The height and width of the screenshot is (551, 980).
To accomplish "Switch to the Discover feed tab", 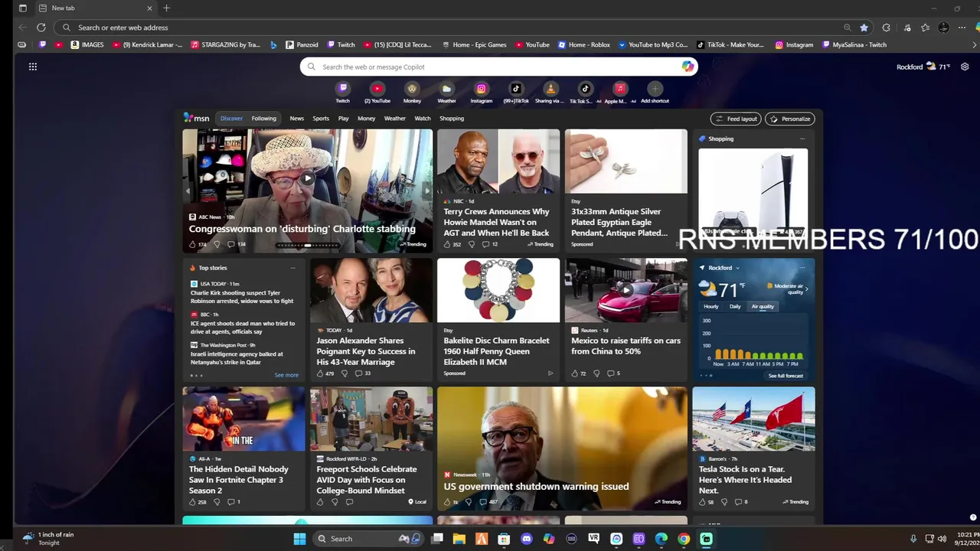I will click(x=231, y=118).
